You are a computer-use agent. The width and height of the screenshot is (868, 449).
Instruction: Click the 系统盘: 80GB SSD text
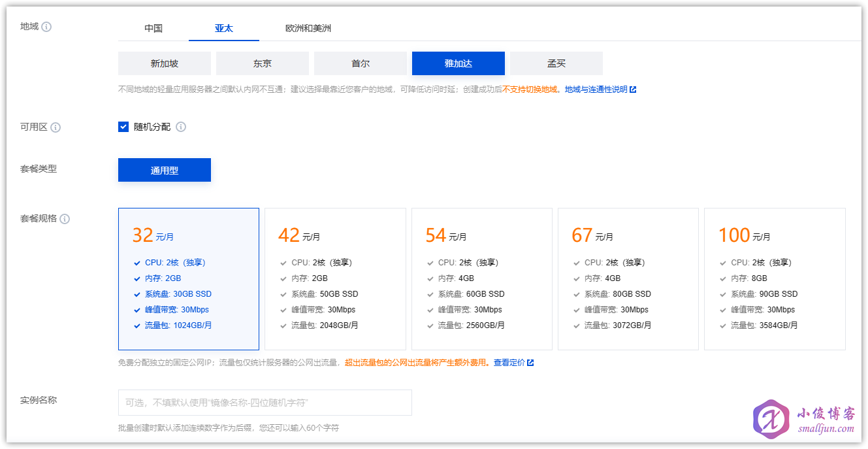618,294
